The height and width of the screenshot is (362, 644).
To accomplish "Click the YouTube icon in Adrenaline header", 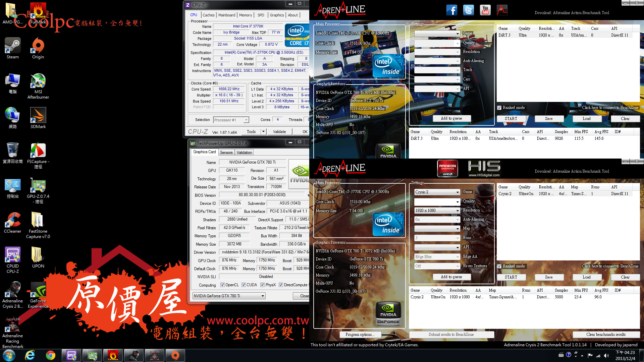I will click(x=485, y=10).
